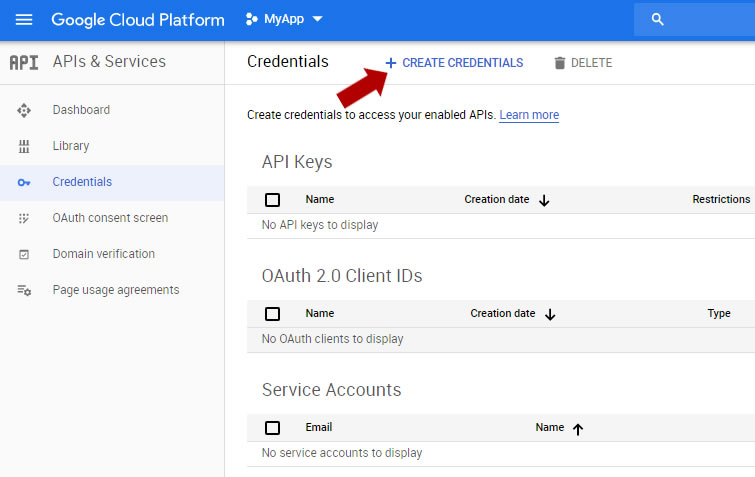This screenshot has height=477, width=755.
Task: Click the Library icon in sidebar
Action: pos(24,146)
